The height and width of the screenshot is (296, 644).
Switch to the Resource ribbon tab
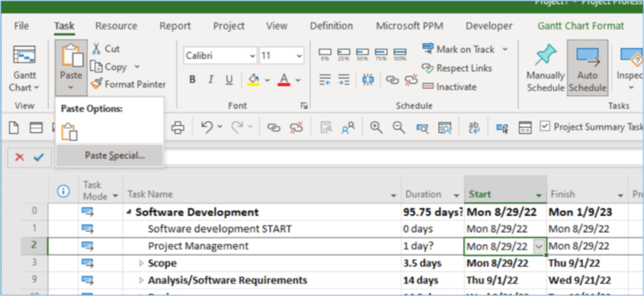coord(116,26)
